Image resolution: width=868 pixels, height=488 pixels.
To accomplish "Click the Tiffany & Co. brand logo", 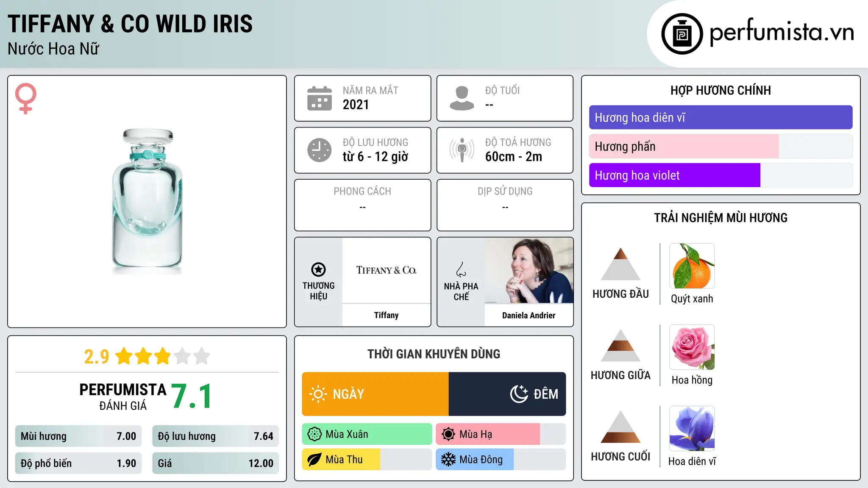I will 386,270.
